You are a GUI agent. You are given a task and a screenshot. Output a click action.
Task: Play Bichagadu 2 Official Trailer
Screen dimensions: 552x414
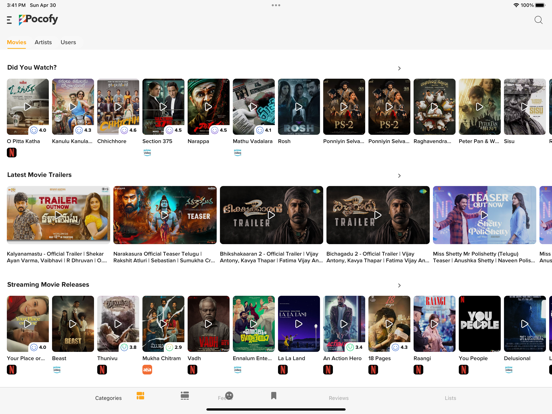pos(378,215)
